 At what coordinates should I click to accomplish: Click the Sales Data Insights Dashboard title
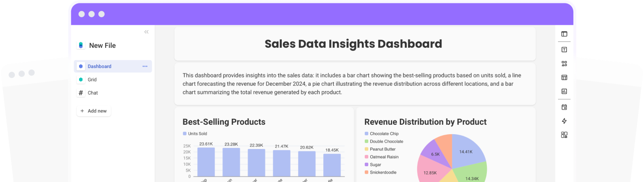click(353, 44)
